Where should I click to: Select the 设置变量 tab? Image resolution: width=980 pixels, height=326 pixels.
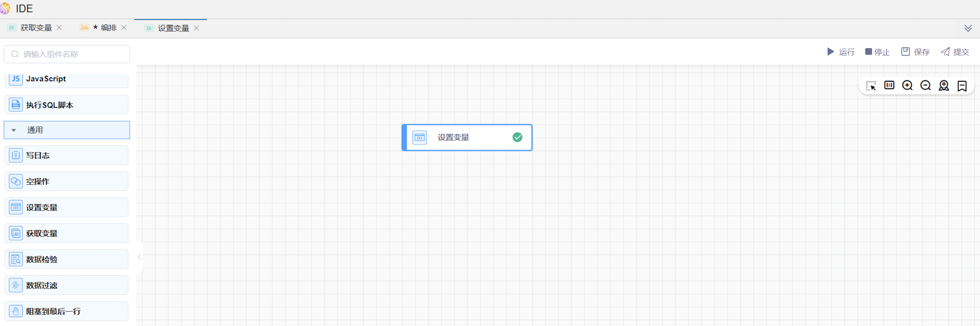[x=173, y=28]
